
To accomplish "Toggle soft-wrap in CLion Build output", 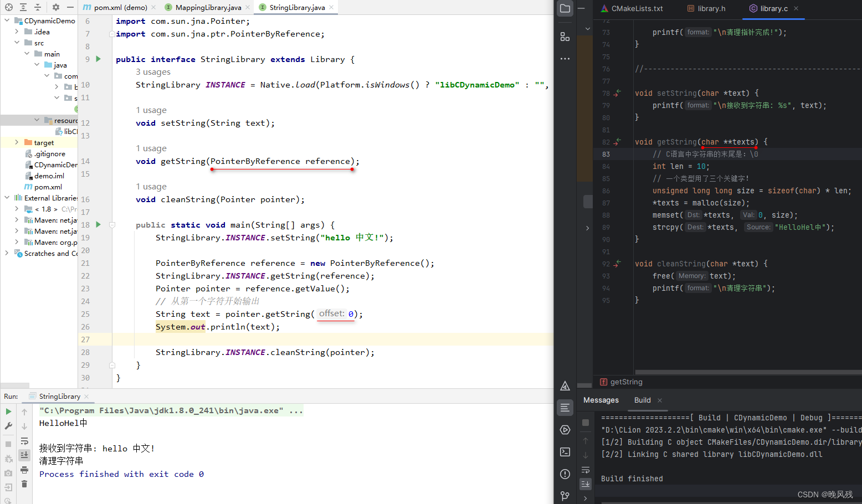I will tap(586, 470).
